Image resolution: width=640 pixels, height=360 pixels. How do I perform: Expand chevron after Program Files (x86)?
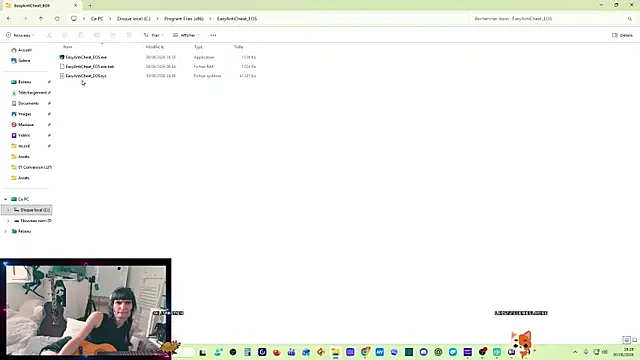click(211, 18)
